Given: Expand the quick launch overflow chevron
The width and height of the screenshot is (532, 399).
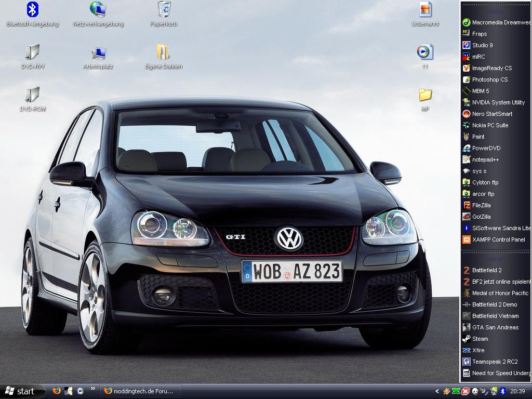Looking at the screenshot, I should pos(92,389).
